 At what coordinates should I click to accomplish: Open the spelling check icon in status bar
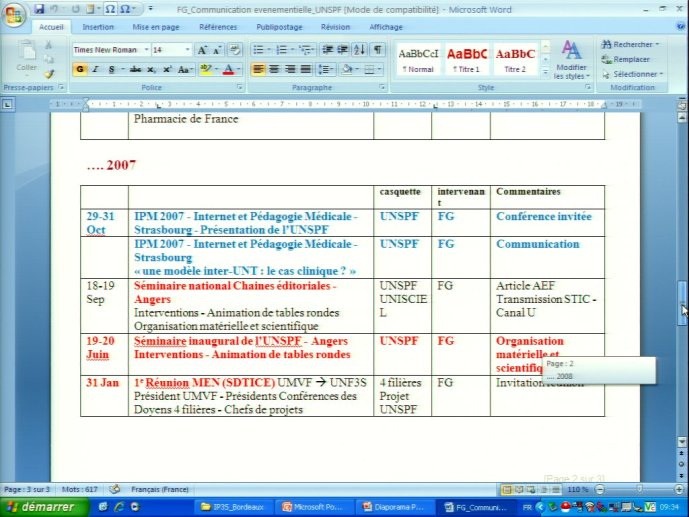(115, 489)
